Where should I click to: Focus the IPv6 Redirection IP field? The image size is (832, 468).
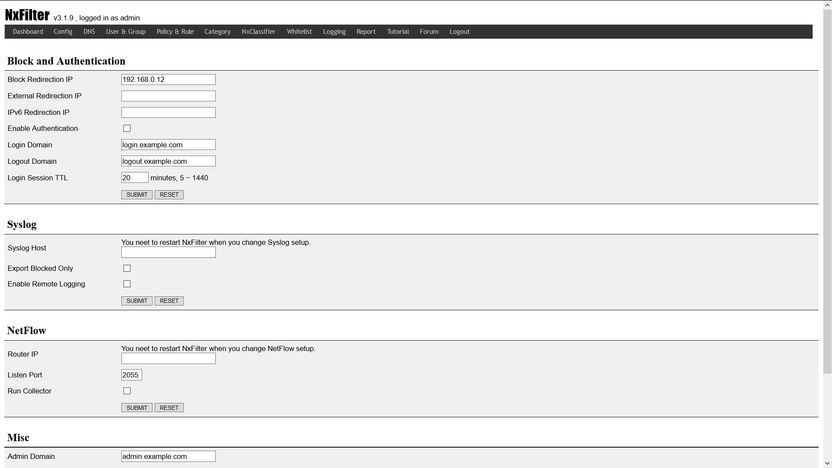[x=168, y=112]
